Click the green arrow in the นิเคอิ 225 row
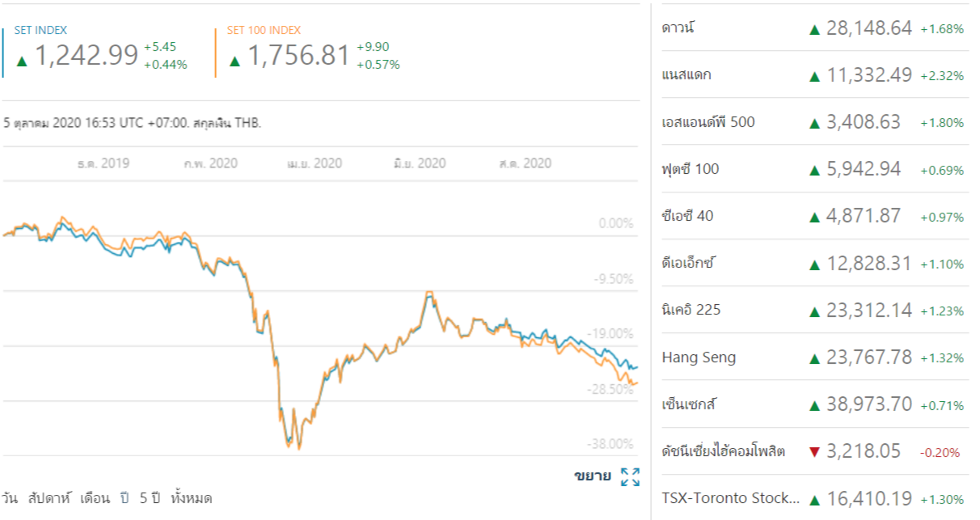The width and height of the screenshot is (980, 520). tap(814, 311)
